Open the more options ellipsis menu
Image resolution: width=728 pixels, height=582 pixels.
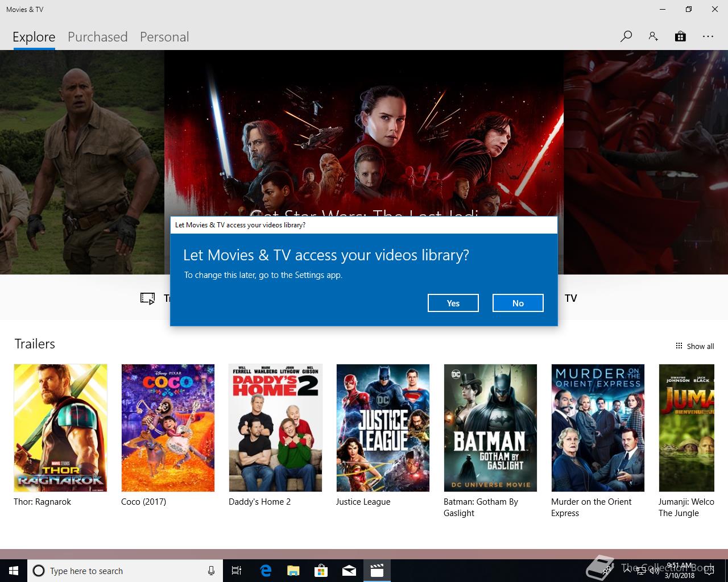point(708,36)
